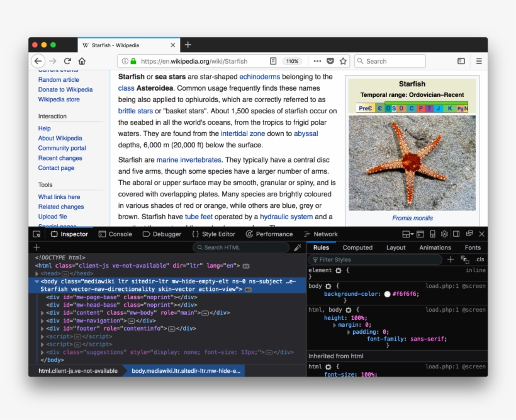
Task: Click the green secure padlock icon
Action: [x=133, y=61]
